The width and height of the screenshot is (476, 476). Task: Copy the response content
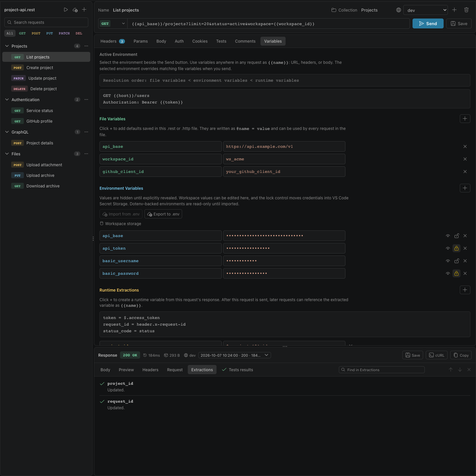click(x=461, y=355)
